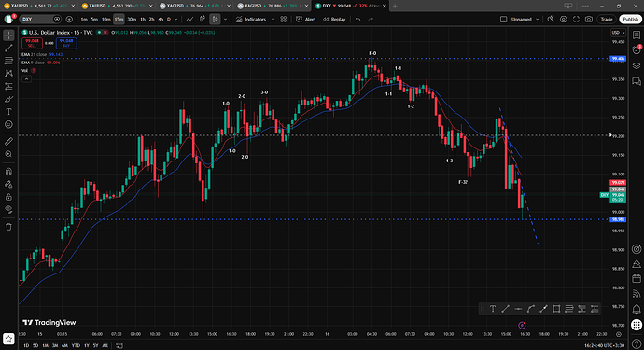Image resolution: width=644 pixels, height=350 pixels.
Task: Enter fullscreen chart mode
Action: click(576, 20)
